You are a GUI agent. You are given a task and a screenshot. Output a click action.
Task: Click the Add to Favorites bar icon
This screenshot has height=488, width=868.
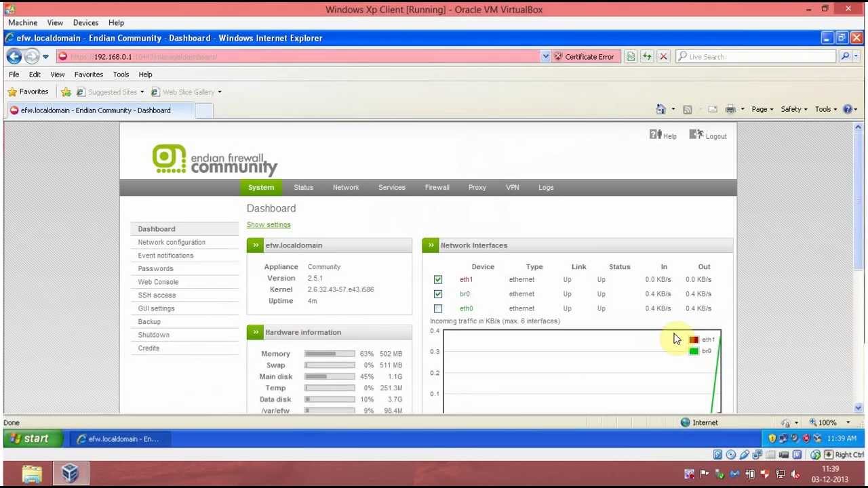pyautogui.click(x=66, y=92)
